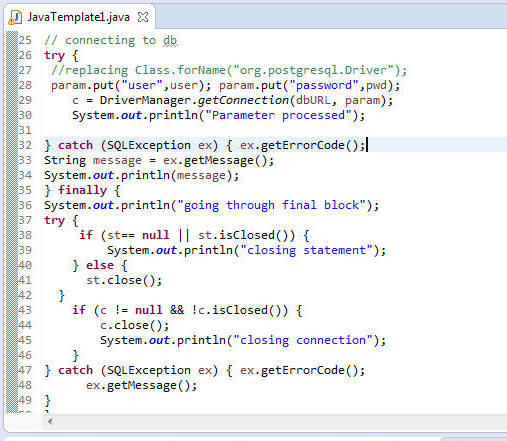507x441 pixels.
Task: Close the JavaTemplate1.java editor tab
Action: [x=143, y=17]
